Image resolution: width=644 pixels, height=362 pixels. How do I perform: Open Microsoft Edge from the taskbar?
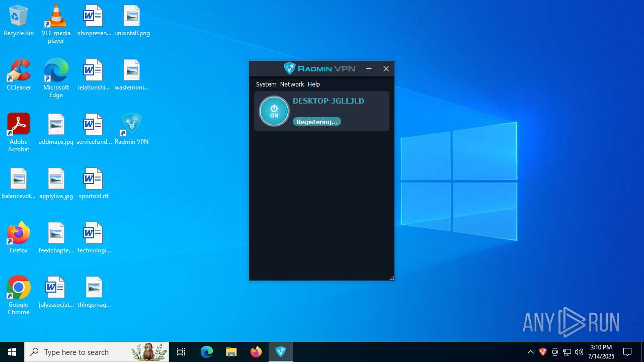click(207, 352)
